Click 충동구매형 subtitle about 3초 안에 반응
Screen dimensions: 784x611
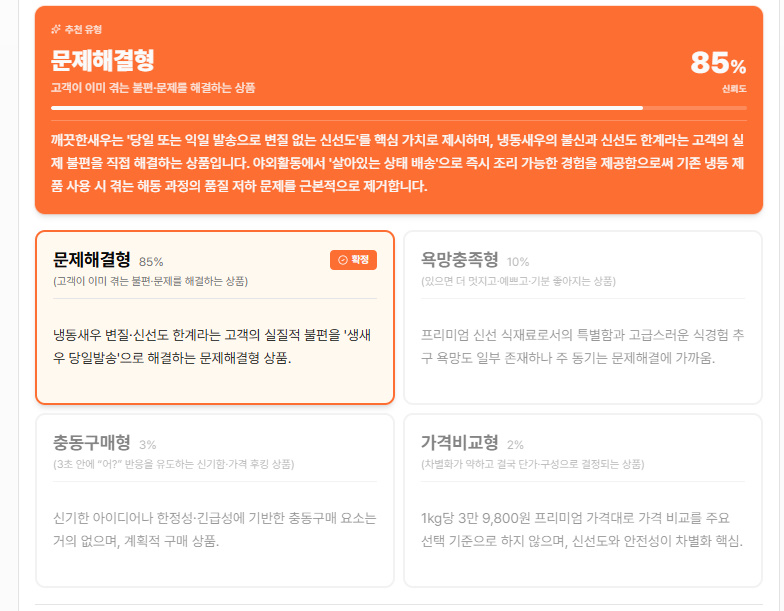click(174, 464)
